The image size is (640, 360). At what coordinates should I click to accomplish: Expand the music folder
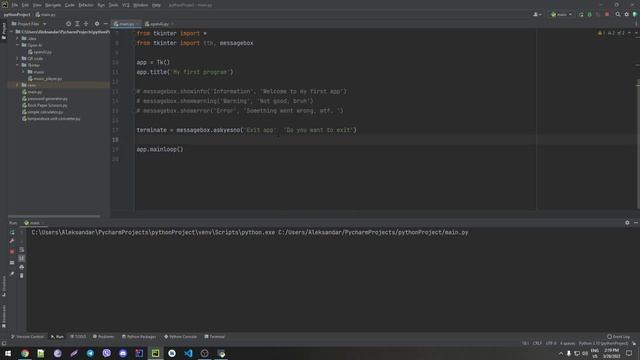pos(23,72)
